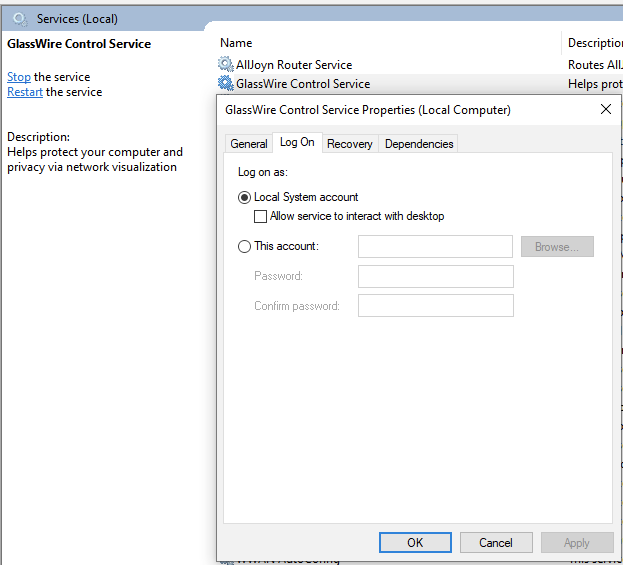The image size is (623, 565).
Task: Click the Browse... button
Action: [557, 247]
